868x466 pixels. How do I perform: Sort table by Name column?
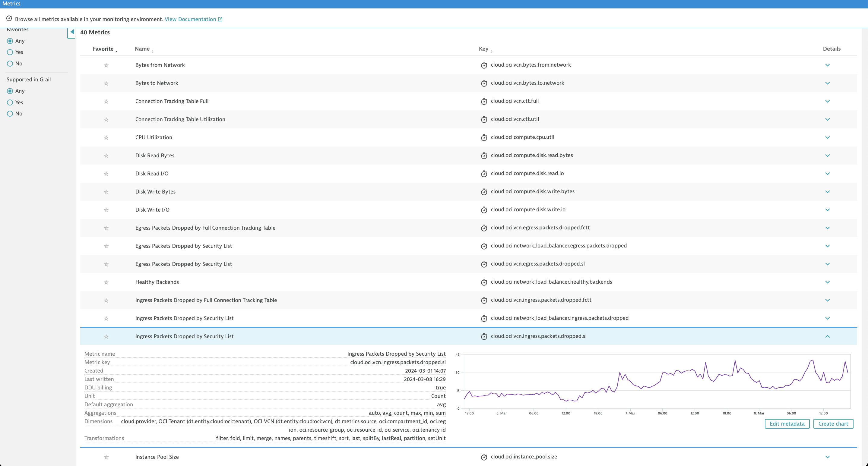144,49
